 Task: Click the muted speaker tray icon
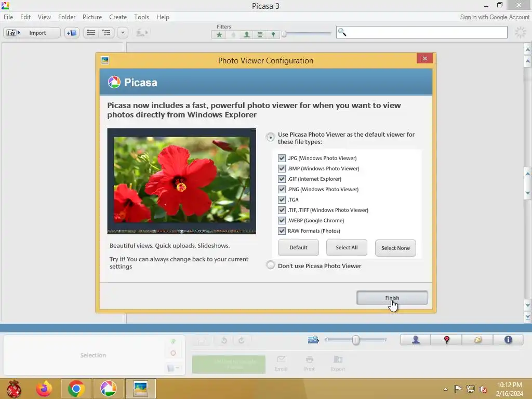point(483,389)
